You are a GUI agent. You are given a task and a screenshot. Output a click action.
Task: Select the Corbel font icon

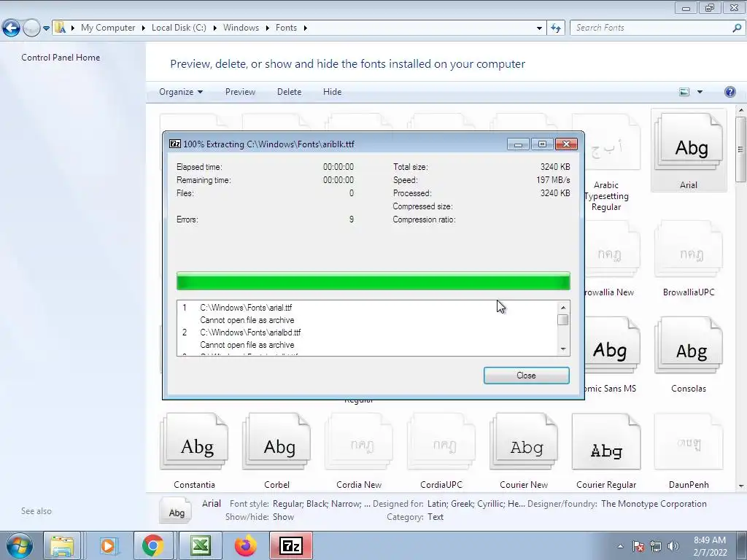(x=276, y=451)
